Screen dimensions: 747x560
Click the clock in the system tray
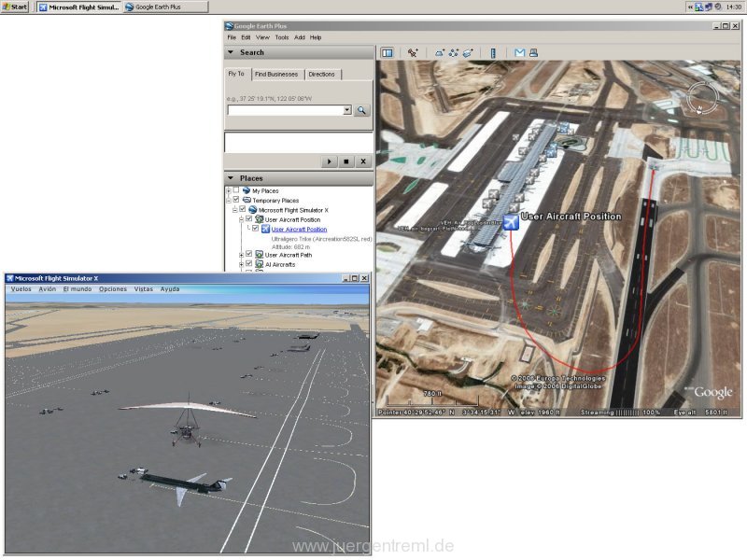point(733,7)
